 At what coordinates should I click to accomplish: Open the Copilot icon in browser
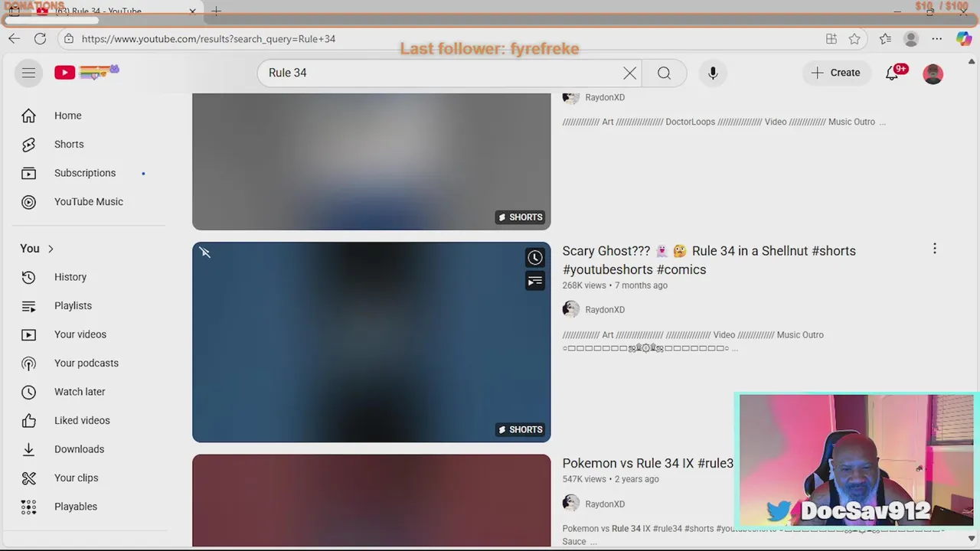pyautogui.click(x=964, y=39)
